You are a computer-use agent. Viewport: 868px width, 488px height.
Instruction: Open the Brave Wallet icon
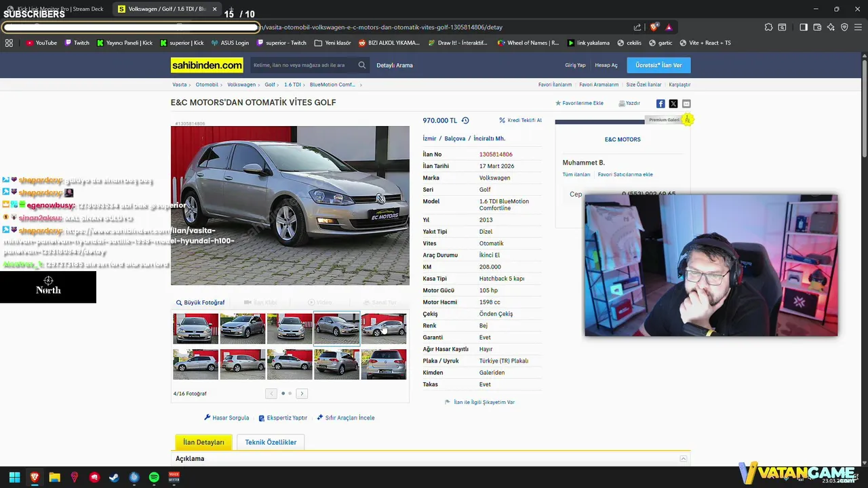pos(817,27)
